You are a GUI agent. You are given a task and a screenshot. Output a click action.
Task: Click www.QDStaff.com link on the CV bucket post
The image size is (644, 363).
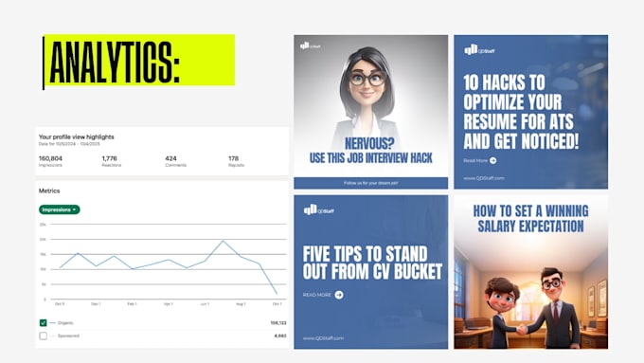pos(323,338)
